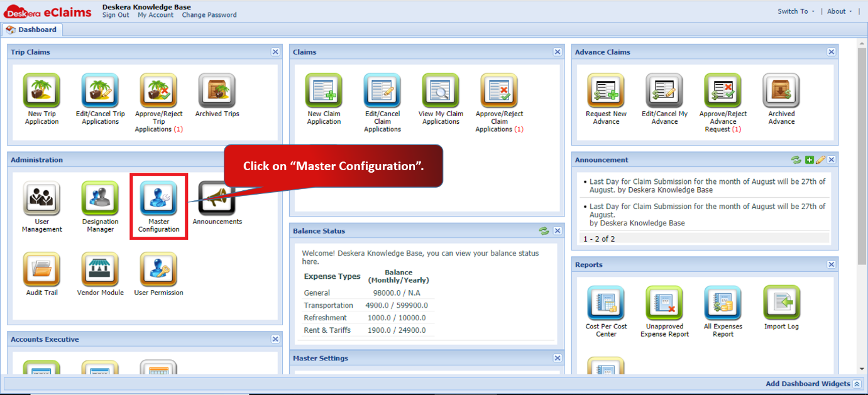
Task: Refresh the Balance Status widget
Action: pyautogui.click(x=544, y=231)
